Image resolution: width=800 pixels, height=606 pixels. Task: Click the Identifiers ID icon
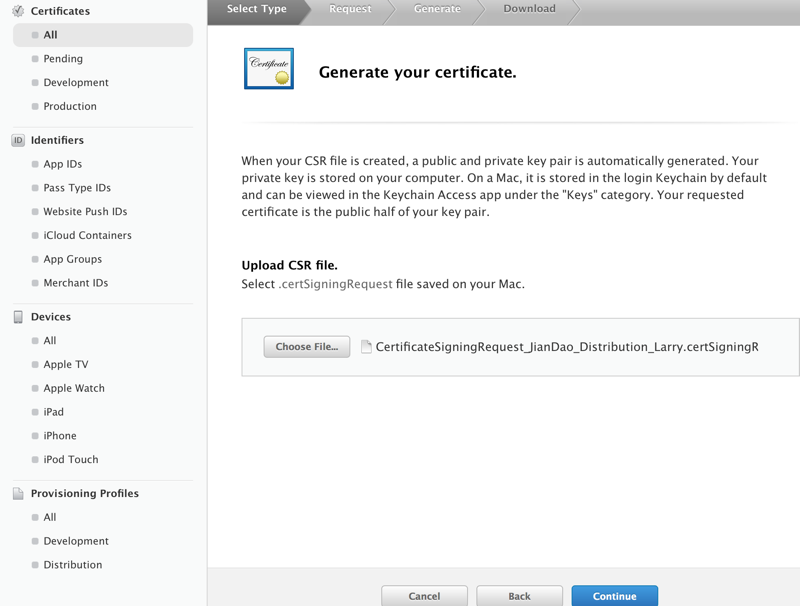pyautogui.click(x=18, y=140)
